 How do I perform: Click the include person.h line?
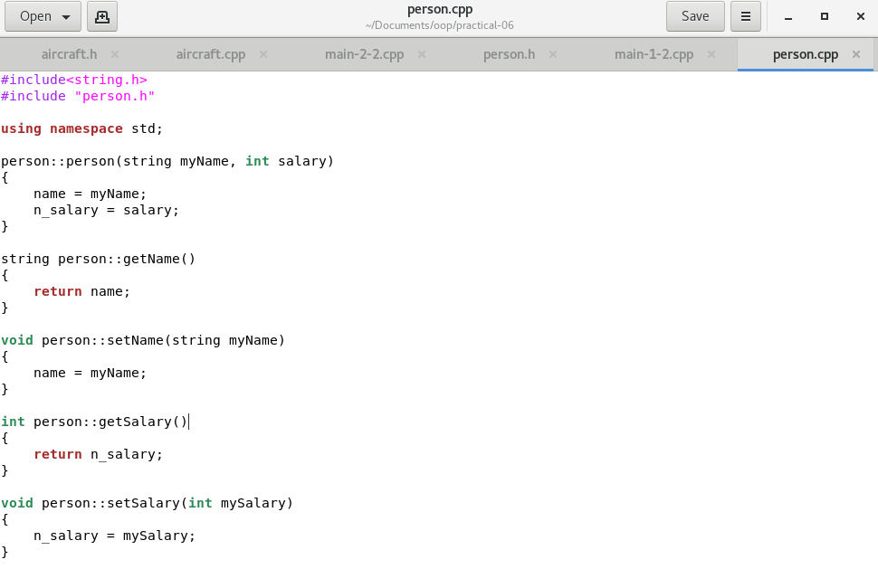coord(77,95)
